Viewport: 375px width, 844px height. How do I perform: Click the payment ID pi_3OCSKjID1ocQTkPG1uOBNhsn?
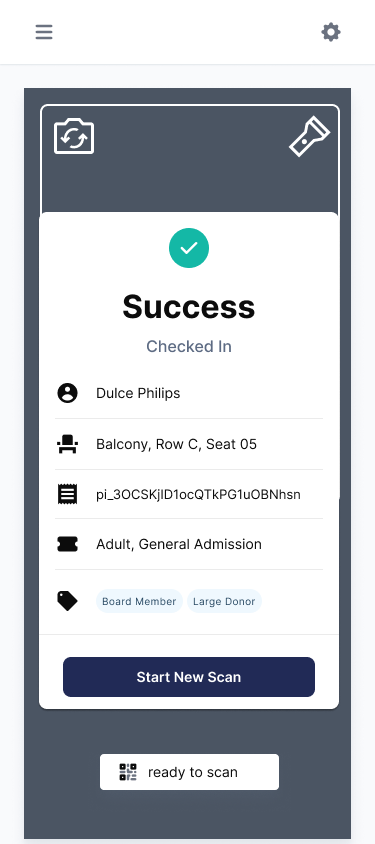click(199, 495)
